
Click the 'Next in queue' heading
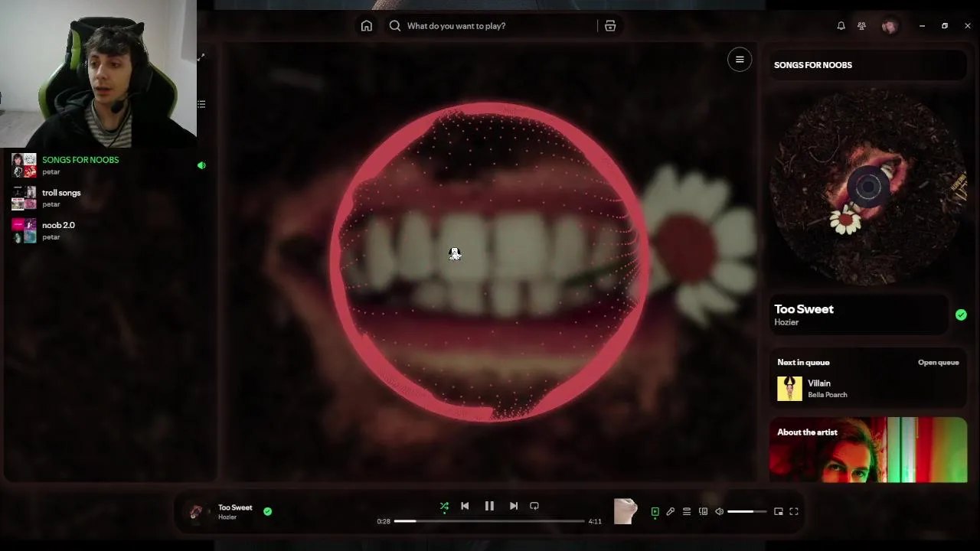click(803, 363)
